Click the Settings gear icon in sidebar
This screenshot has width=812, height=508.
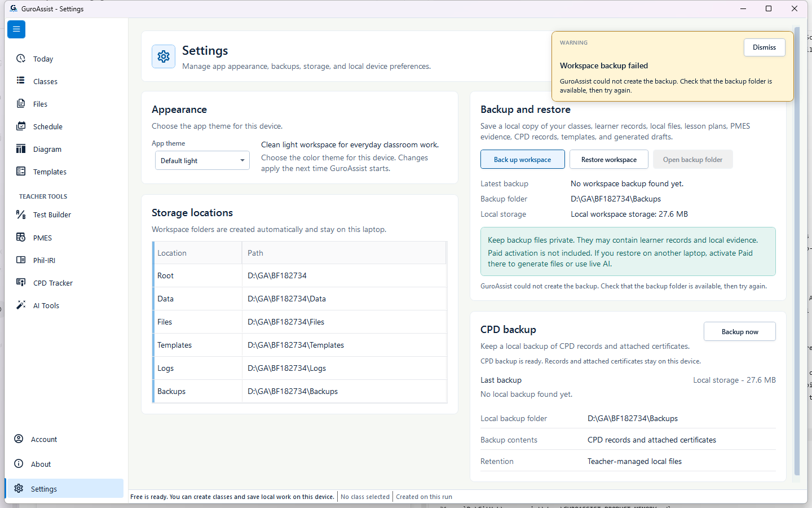[19, 488]
